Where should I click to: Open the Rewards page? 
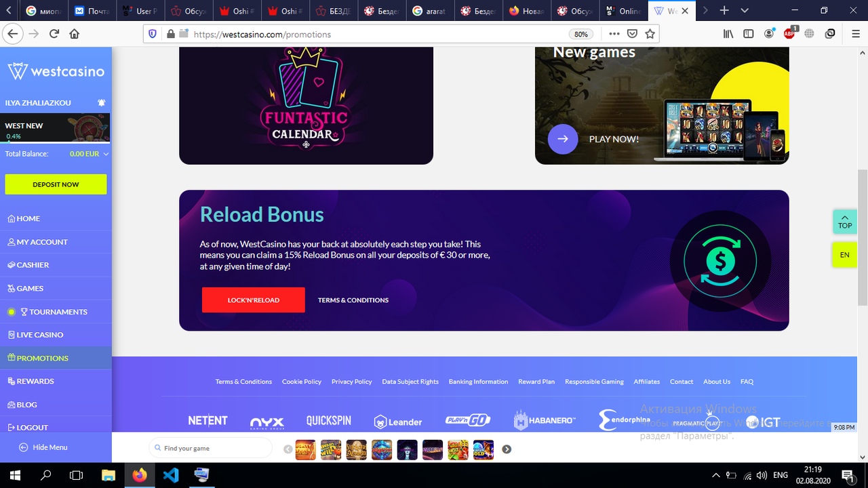coord(56,381)
